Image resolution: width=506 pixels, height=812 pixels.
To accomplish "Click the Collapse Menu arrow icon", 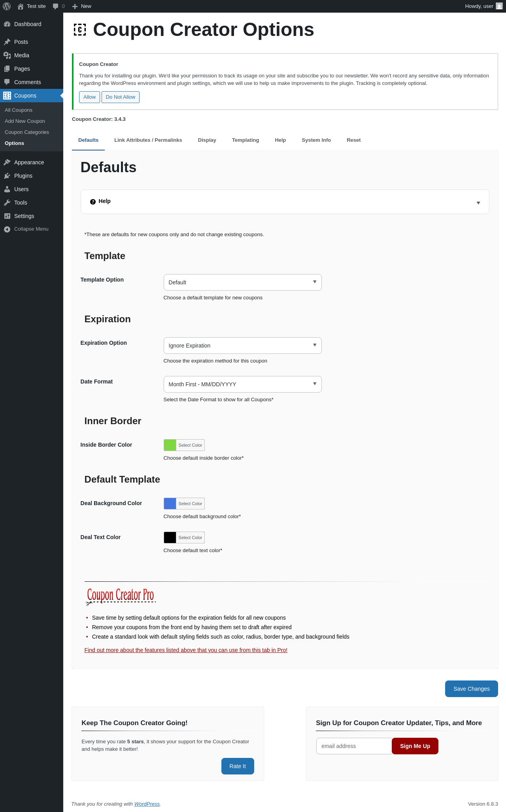I will [x=7, y=229].
